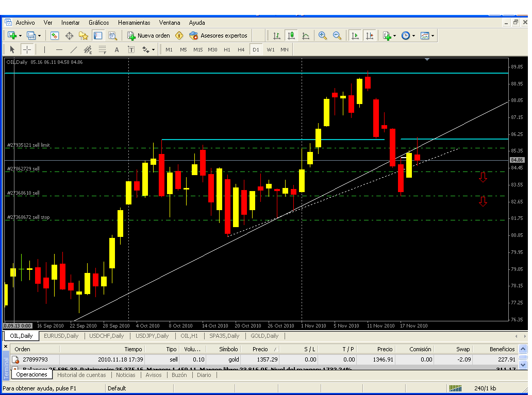The width and height of the screenshot is (532, 395).
Task: Toggle the Terminal panel icon
Action: pyautogui.click(x=98, y=36)
